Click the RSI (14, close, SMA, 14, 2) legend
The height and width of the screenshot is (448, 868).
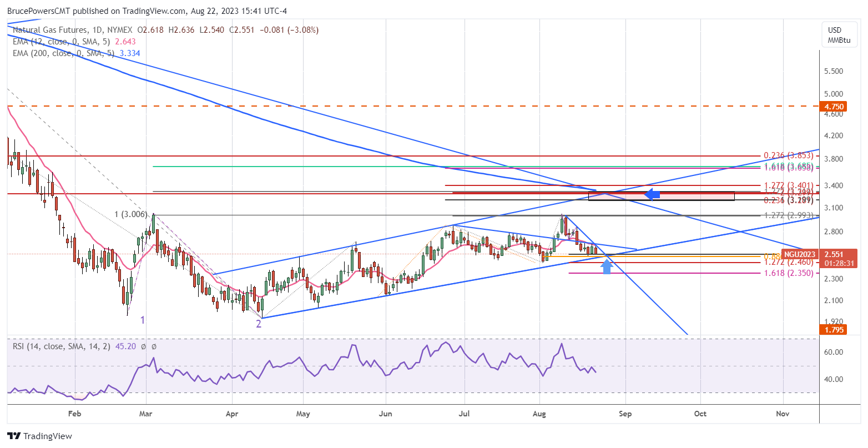click(60, 346)
